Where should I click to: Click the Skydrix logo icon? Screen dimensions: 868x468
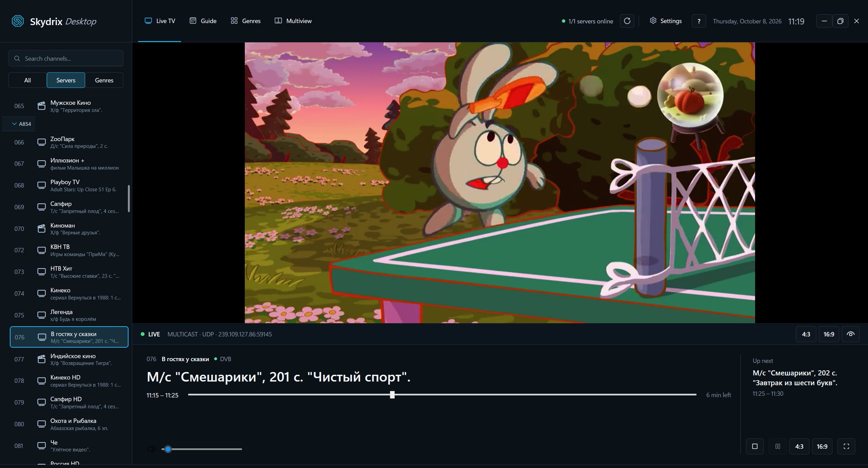(18, 21)
